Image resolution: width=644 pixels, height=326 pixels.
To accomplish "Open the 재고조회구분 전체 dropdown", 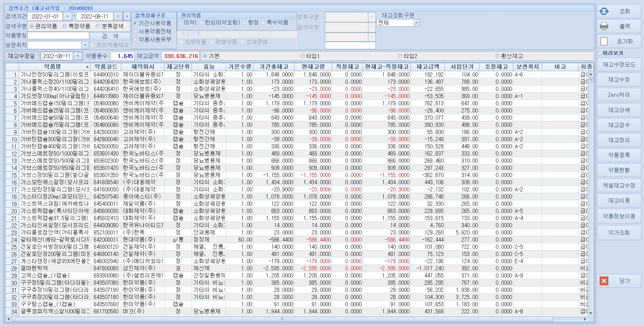I will 417,23.
